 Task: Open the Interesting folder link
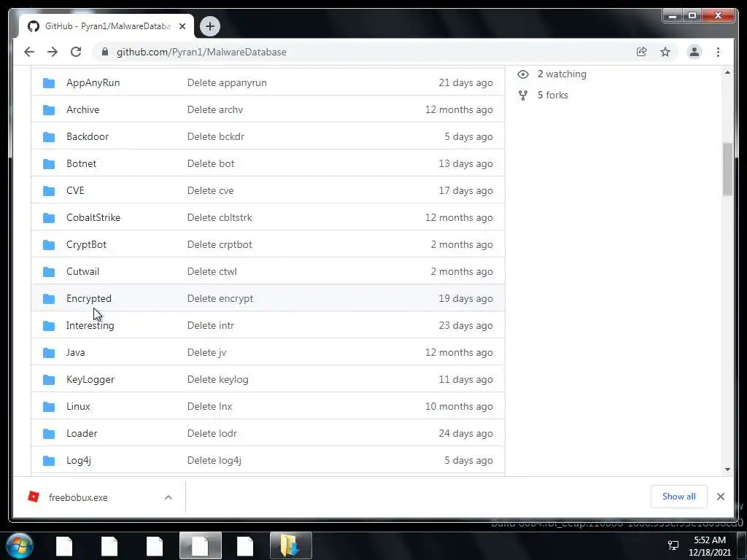90,325
